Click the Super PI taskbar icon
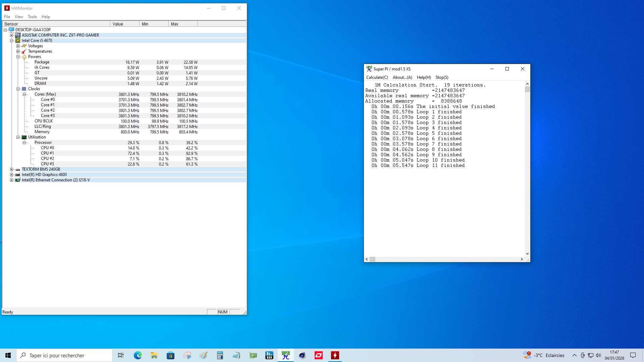This screenshot has width=644, height=362. tap(286, 355)
